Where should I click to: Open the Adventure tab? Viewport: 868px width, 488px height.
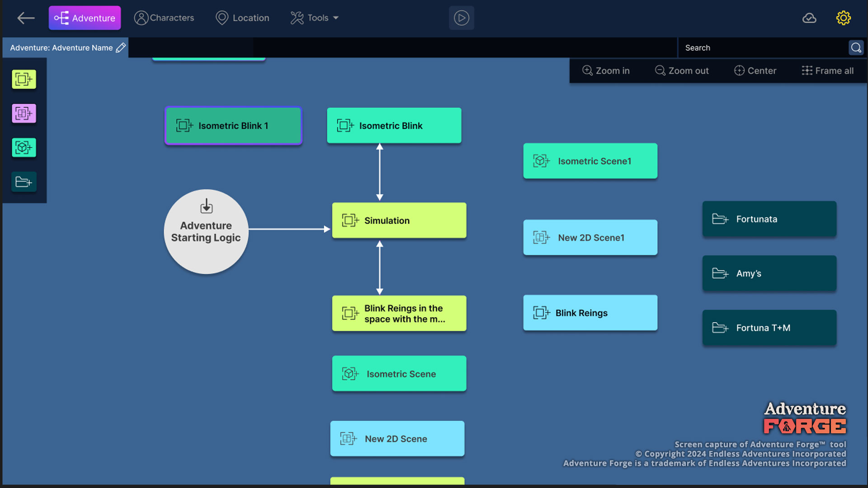pyautogui.click(x=85, y=18)
